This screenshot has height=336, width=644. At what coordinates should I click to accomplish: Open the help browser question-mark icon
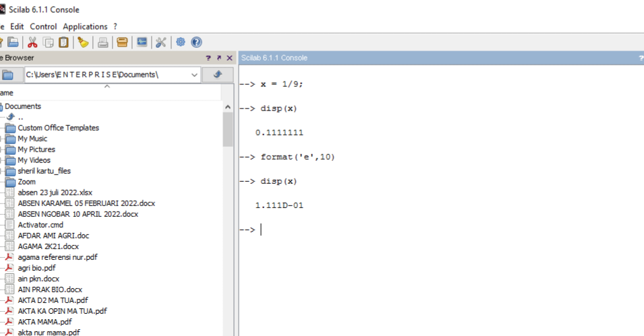[x=196, y=42]
